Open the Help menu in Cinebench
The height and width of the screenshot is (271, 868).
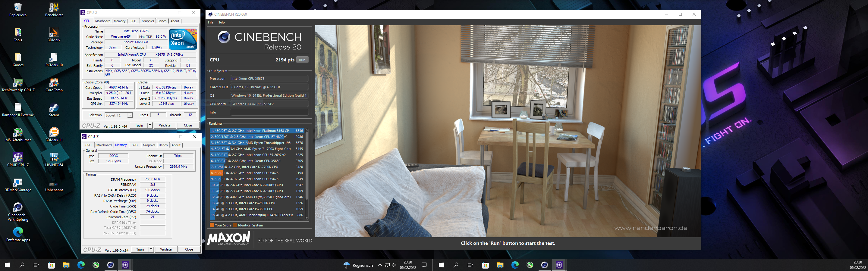221,22
